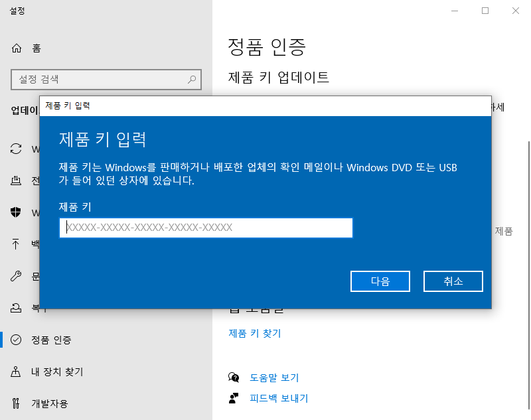The width and height of the screenshot is (531, 420).
Task: Open the 제품 키 찾기 link
Action: (255, 333)
